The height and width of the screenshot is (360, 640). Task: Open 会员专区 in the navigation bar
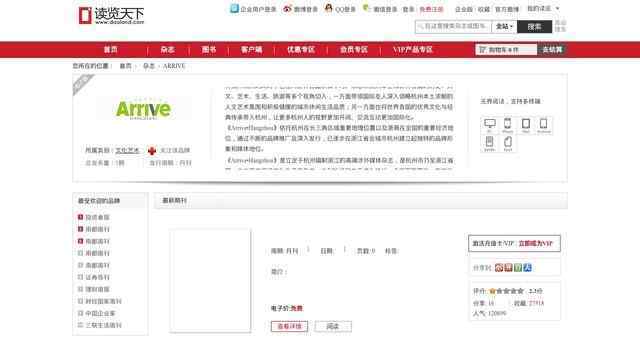tap(354, 50)
